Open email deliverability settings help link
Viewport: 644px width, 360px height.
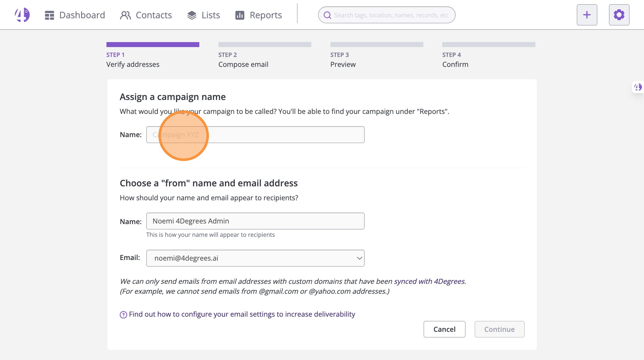pyautogui.click(x=242, y=314)
